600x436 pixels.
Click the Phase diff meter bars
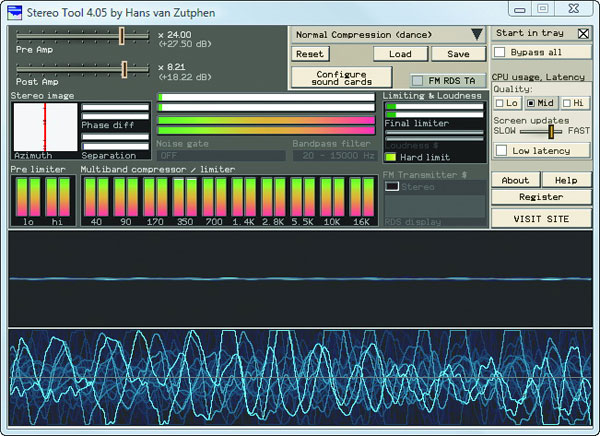(x=115, y=111)
